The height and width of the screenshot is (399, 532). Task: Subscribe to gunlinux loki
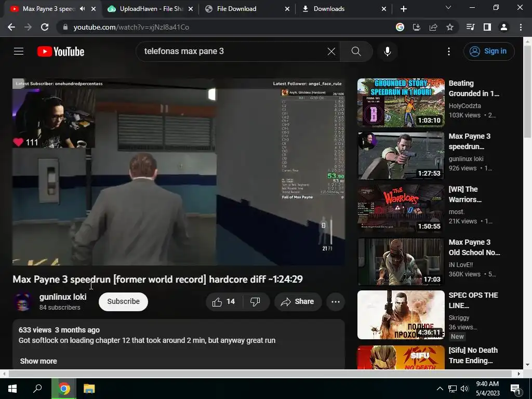pyautogui.click(x=123, y=302)
